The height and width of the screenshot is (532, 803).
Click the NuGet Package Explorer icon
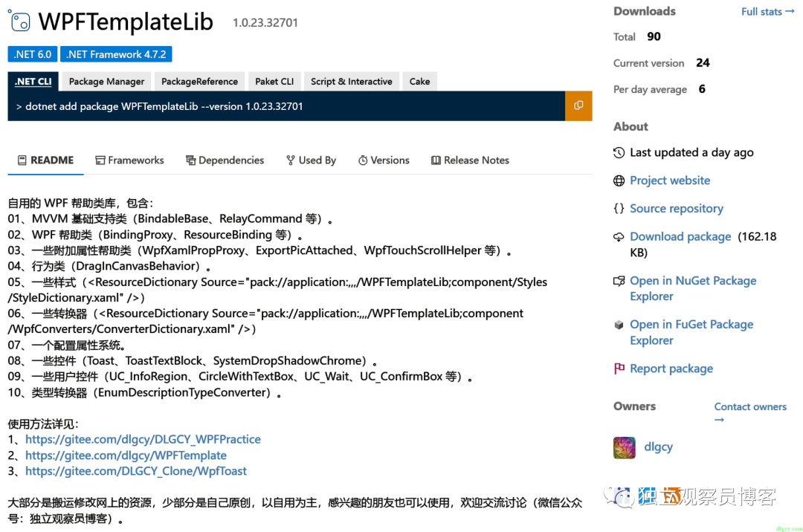[619, 281]
